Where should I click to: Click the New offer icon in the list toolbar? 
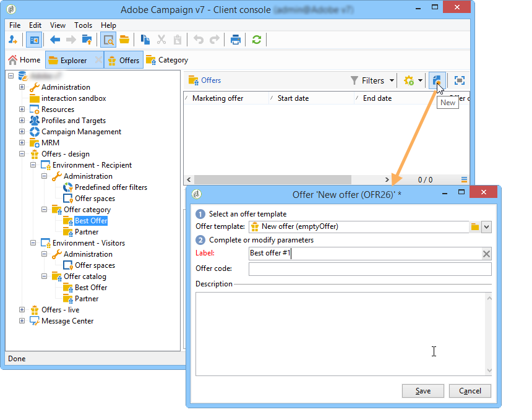pos(437,80)
